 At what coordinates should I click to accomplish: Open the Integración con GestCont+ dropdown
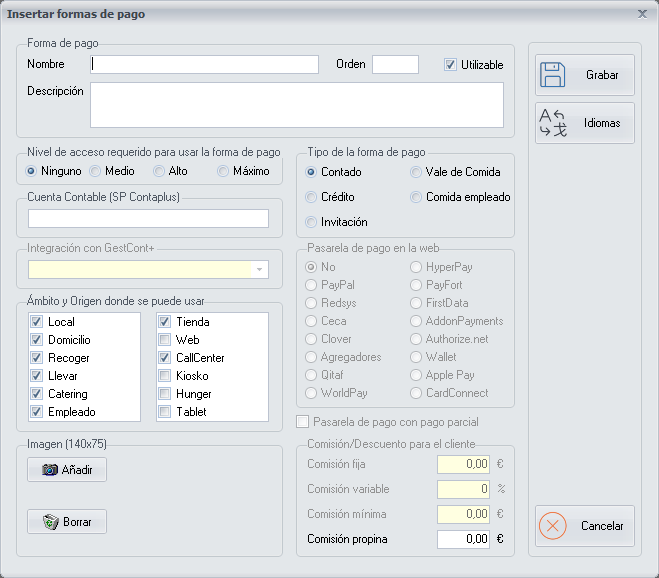(x=260, y=269)
